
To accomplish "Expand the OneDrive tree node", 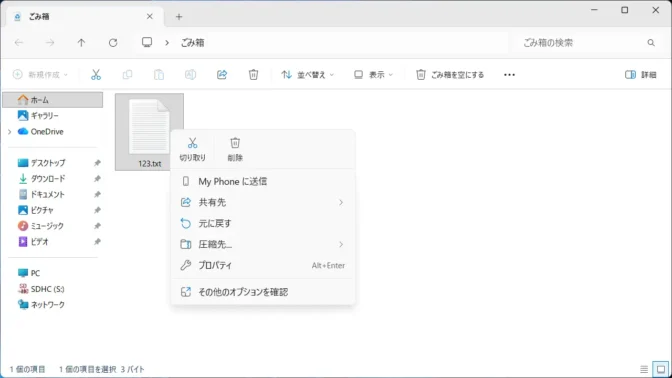I will [9, 132].
